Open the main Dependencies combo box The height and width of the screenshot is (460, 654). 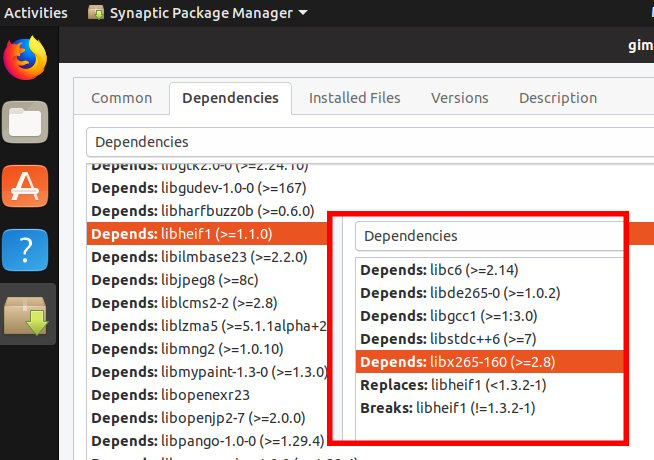(x=370, y=142)
